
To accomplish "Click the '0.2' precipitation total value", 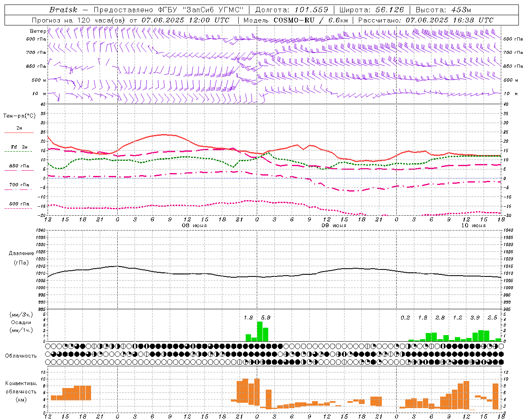I will (405, 317).
